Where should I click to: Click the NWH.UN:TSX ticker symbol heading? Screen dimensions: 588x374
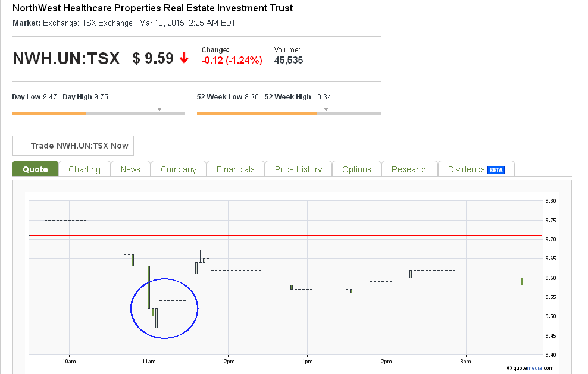click(x=67, y=58)
